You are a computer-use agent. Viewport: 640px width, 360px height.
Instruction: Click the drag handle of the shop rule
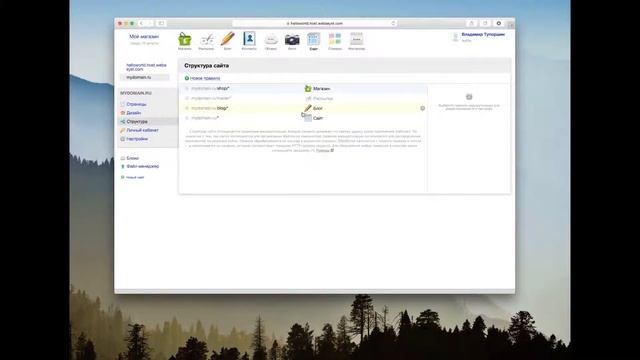point(187,89)
